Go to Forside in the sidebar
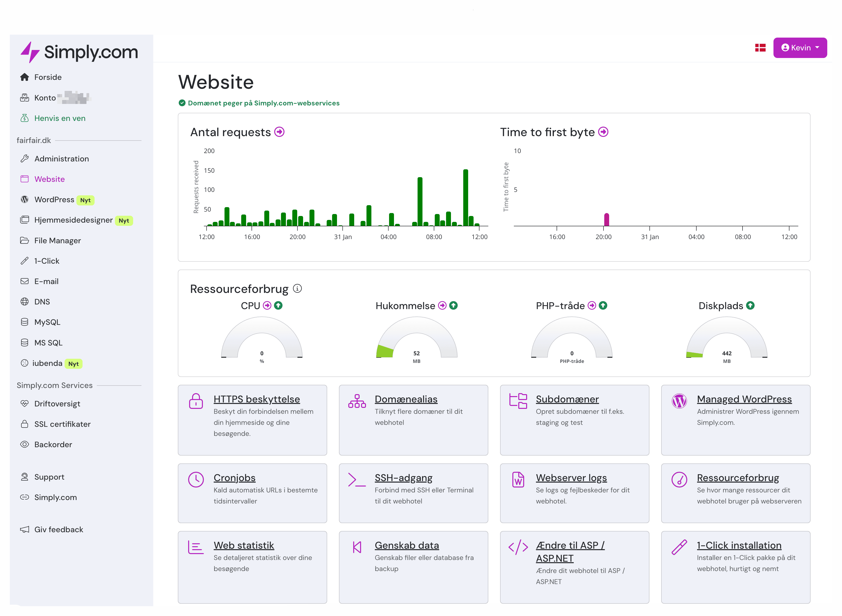 tap(48, 77)
